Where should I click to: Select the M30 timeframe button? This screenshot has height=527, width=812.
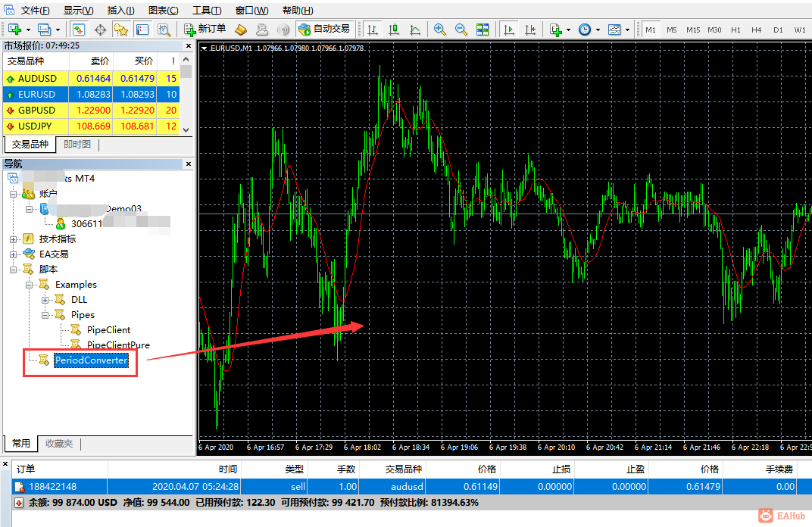(x=714, y=30)
